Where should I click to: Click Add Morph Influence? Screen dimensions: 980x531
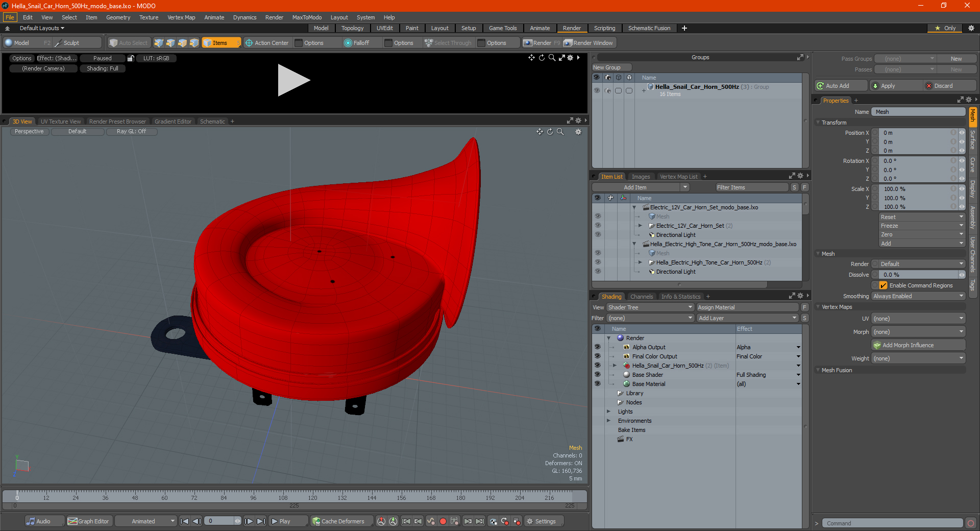(x=919, y=345)
